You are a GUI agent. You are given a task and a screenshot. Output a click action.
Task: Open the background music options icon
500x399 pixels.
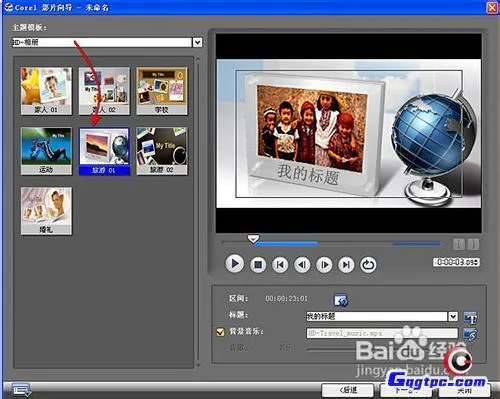470,334
